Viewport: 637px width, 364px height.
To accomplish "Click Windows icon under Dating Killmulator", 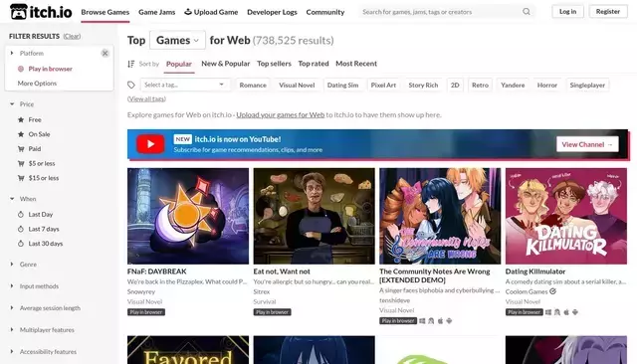I will point(548,312).
